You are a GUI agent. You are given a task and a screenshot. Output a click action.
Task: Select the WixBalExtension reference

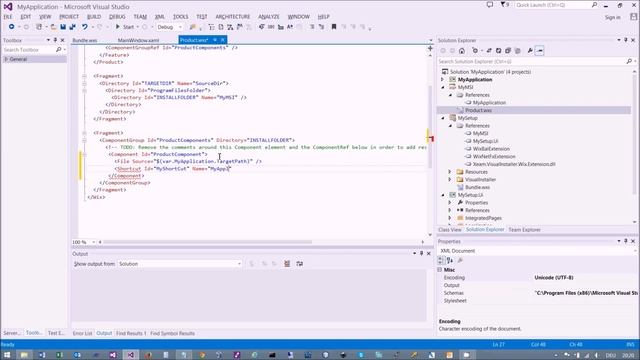click(x=491, y=149)
